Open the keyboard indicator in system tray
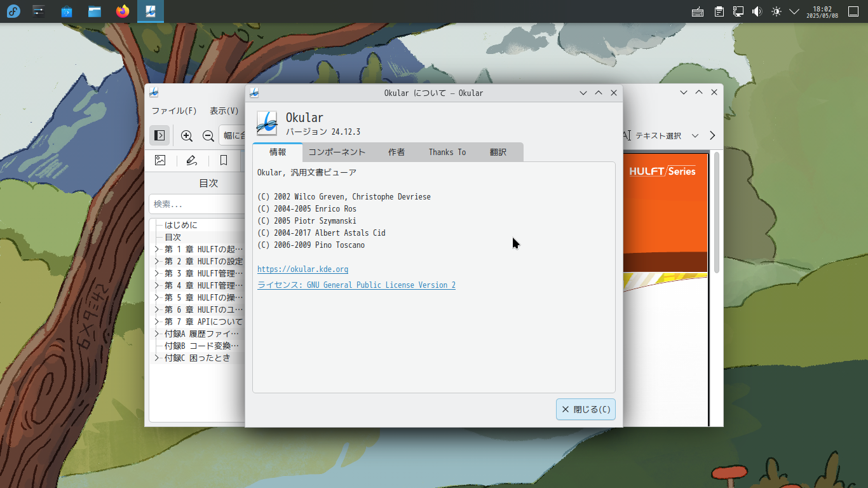The height and width of the screenshot is (488, 868). coord(698,11)
